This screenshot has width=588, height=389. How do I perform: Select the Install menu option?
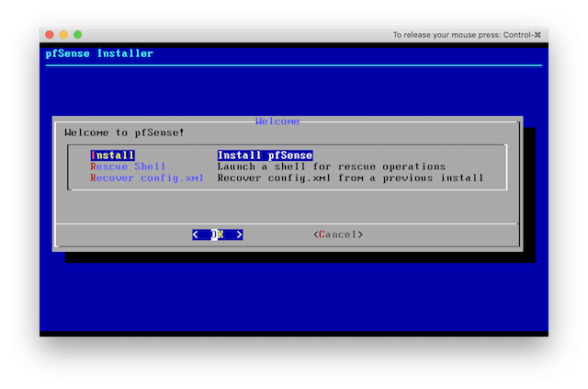pyautogui.click(x=112, y=155)
